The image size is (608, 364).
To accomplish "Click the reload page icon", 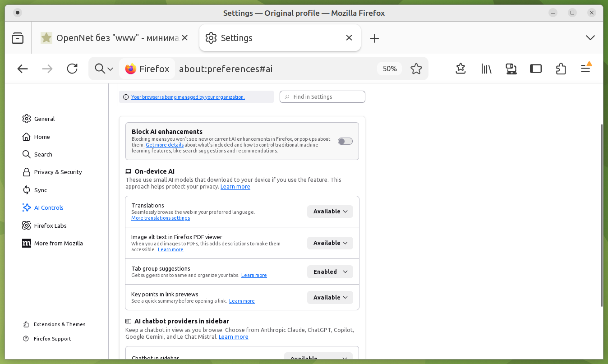I will [x=72, y=69].
